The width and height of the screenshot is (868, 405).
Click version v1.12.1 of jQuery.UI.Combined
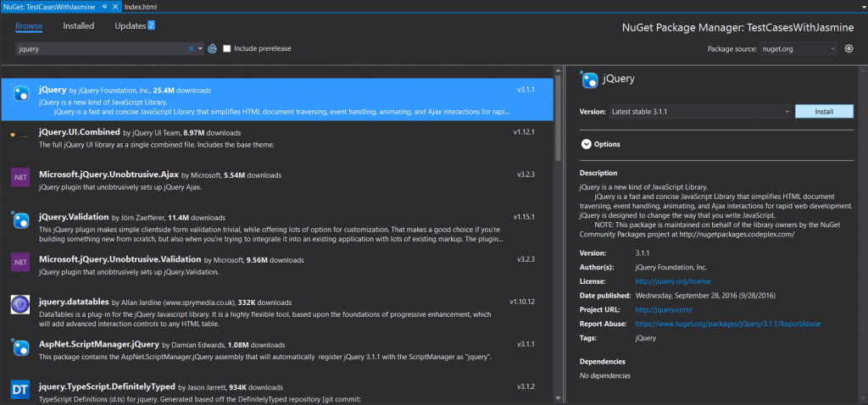pos(524,133)
